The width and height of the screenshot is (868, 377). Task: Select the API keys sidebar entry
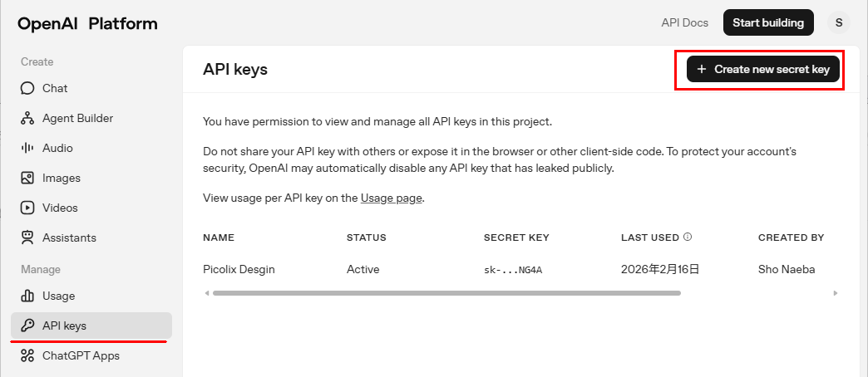(91, 326)
